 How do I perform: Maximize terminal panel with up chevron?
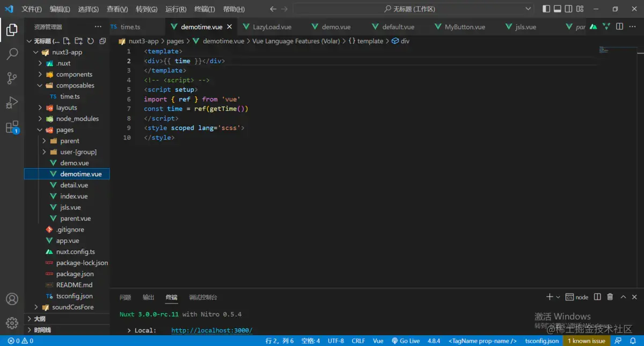[623, 297]
